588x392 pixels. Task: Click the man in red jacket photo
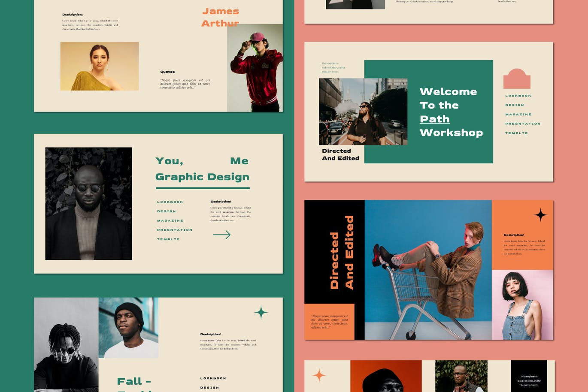pos(255,68)
